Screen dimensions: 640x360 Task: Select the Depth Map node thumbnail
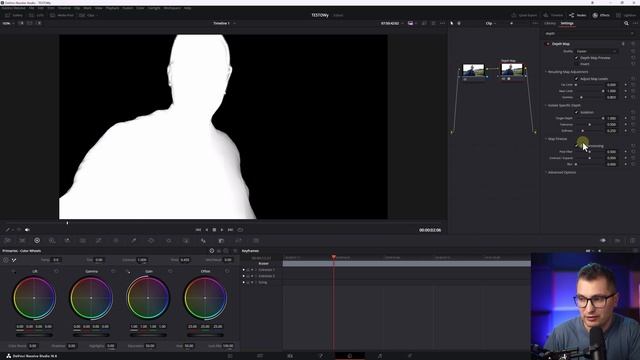tap(512, 70)
